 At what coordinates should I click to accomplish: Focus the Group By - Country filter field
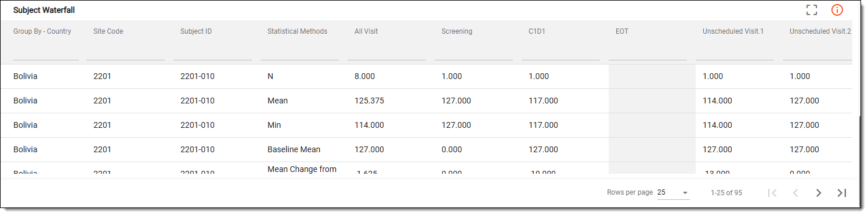46,53
